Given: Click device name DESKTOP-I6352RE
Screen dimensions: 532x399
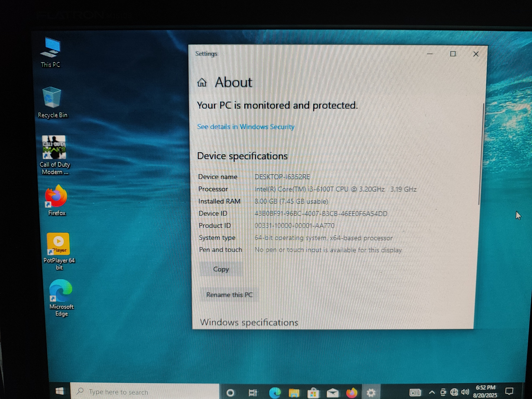Looking at the screenshot, I should point(282,177).
